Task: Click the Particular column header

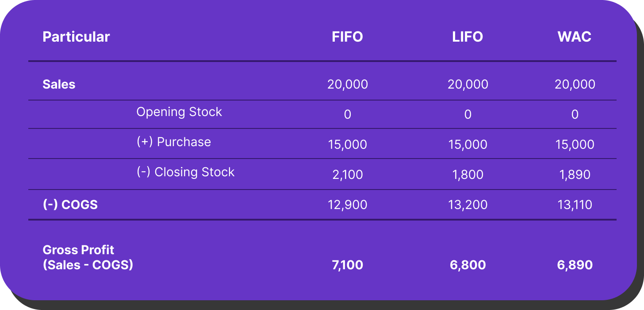Action: coord(76,37)
